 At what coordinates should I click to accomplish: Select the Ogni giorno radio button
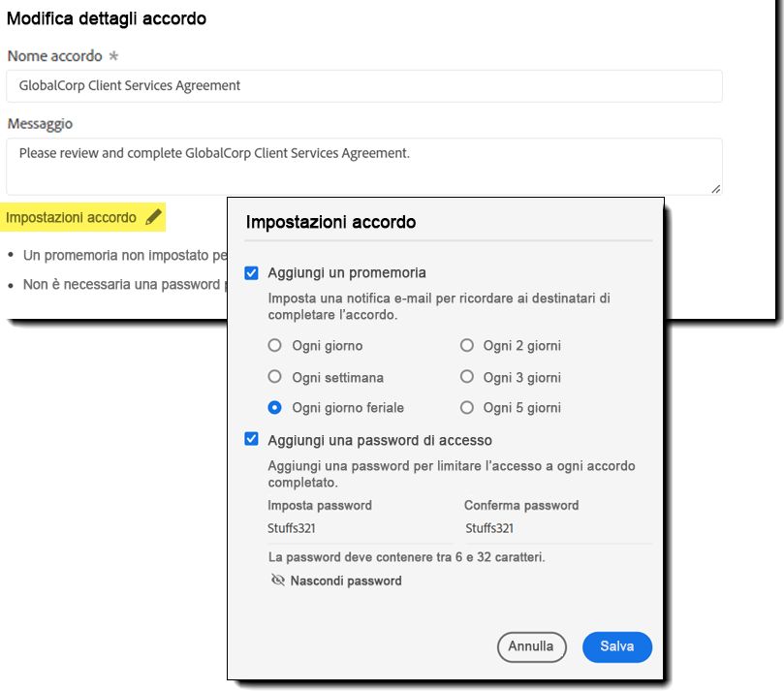(274, 345)
